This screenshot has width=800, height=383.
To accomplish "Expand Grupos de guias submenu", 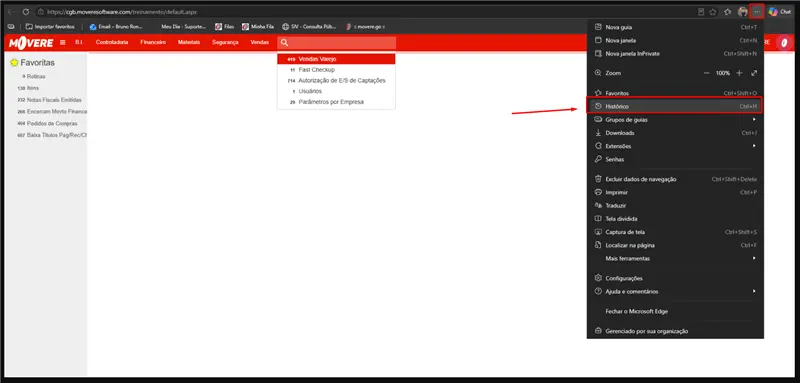I will 675,119.
